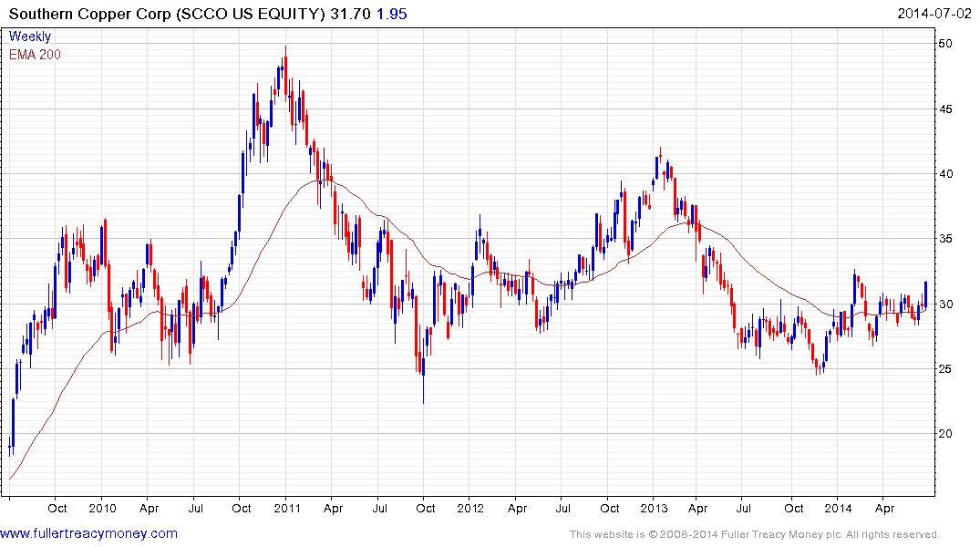Click the candle at the early 2011 peak near 50
The image size is (980, 547).
tap(285, 75)
